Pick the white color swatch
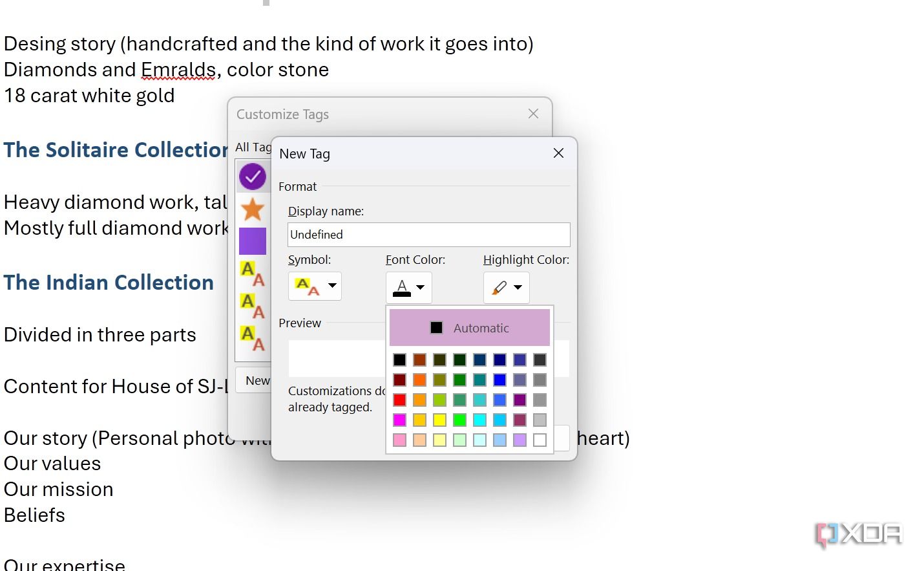Screen dimensions: 924x571 (x=540, y=440)
